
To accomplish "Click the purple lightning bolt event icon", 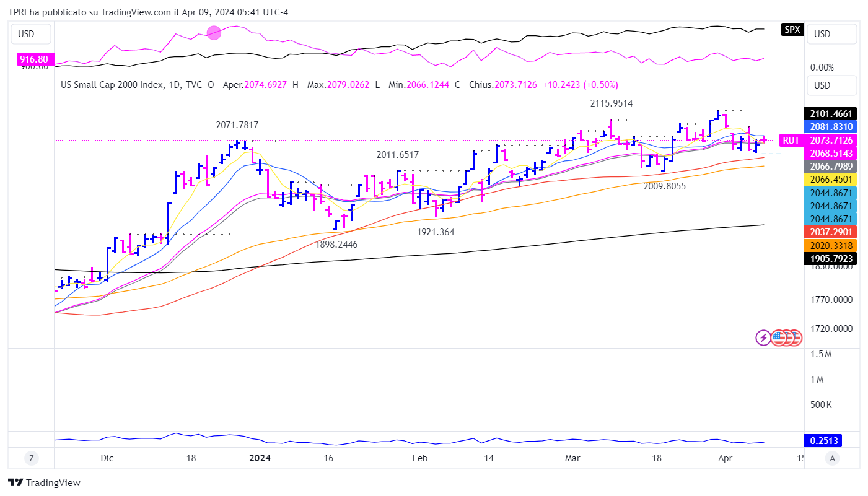I will (763, 337).
